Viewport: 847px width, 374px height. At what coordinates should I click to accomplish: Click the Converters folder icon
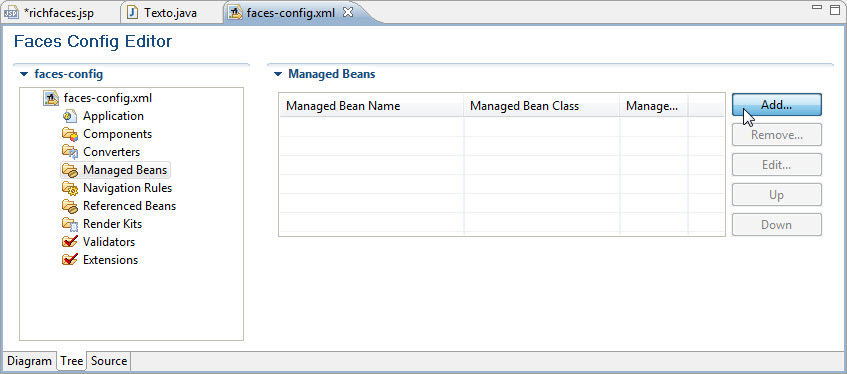pos(70,152)
